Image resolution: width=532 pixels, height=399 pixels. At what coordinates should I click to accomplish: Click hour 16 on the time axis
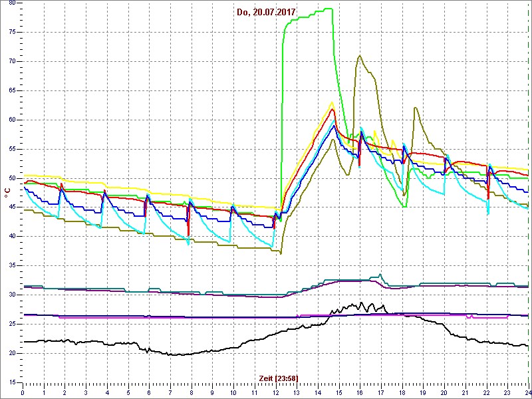(x=360, y=393)
